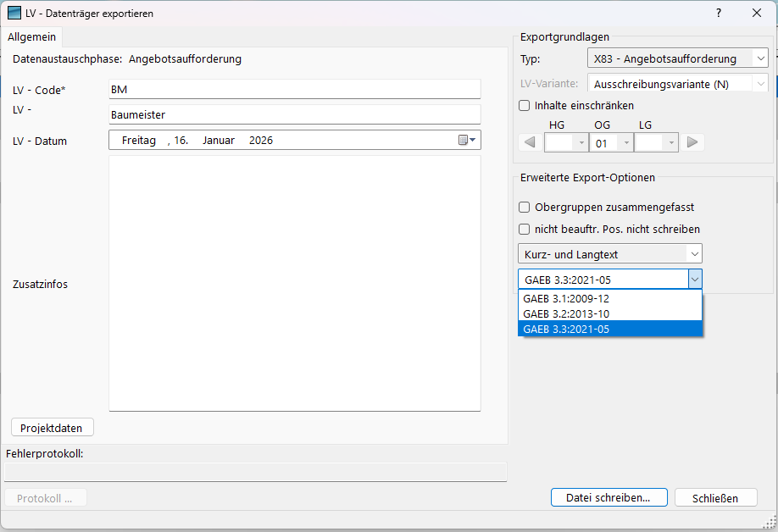Click the Angebotsaufforderung phase text
This screenshot has height=532, width=778.
click(185, 59)
